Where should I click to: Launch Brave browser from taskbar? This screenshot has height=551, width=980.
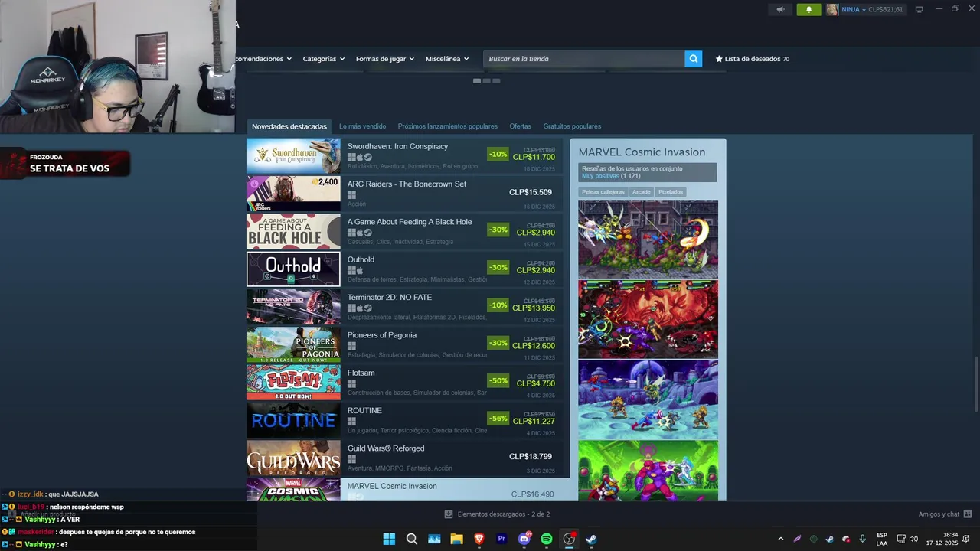click(x=479, y=539)
